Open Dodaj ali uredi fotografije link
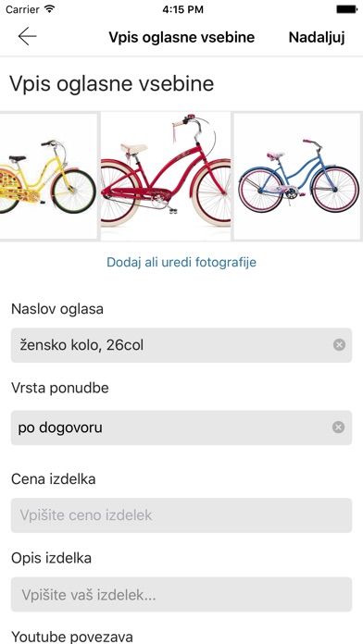363x644 pixels. tap(181, 262)
